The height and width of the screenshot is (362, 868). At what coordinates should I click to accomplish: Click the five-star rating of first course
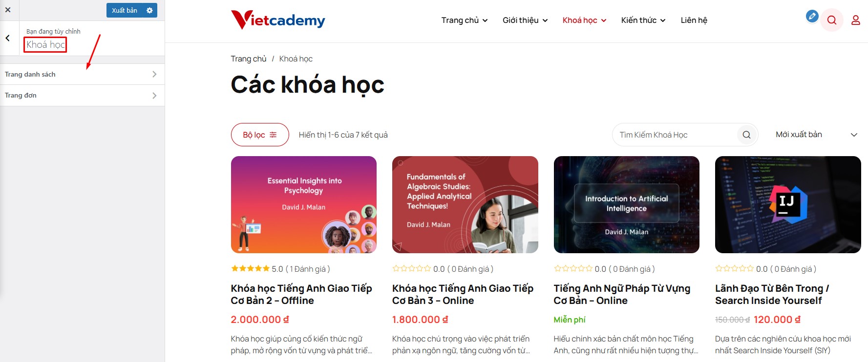pyautogui.click(x=250, y=268)
